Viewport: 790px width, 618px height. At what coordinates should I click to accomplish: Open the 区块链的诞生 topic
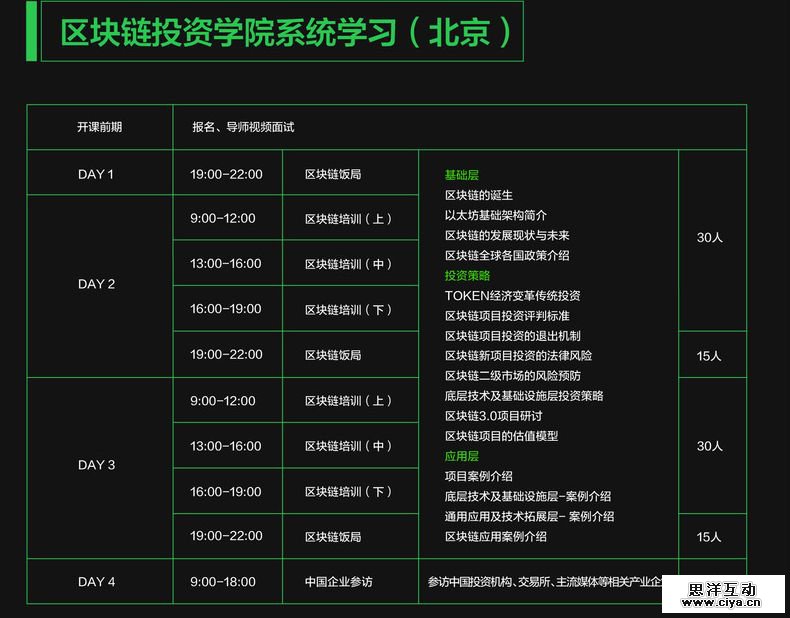pos(479,195)
